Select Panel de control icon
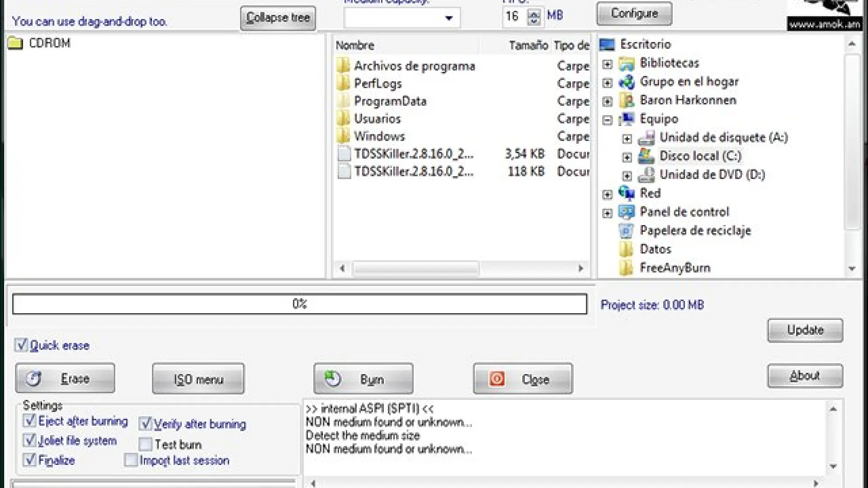This screenshot has height=488, width=868. pos(626,212)
